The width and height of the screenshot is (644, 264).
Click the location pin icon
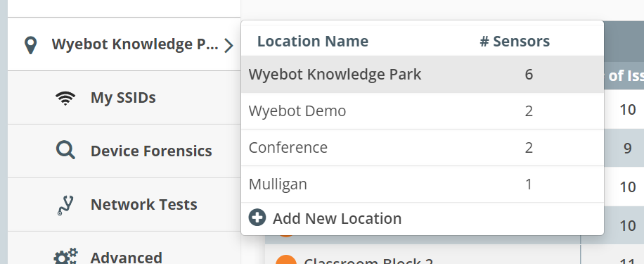tap(31, 45)
